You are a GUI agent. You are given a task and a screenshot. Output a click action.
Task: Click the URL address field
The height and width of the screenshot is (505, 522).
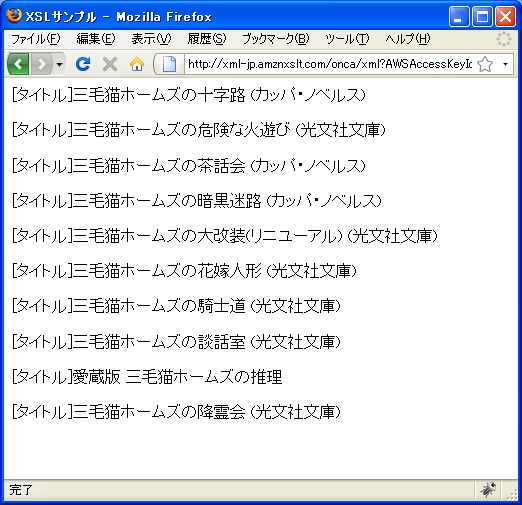click(x=329, y=64)
